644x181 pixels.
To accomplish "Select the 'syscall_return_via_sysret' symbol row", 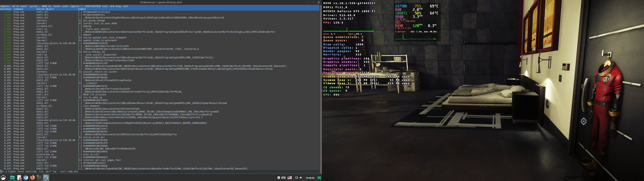I will pos(160,72).
